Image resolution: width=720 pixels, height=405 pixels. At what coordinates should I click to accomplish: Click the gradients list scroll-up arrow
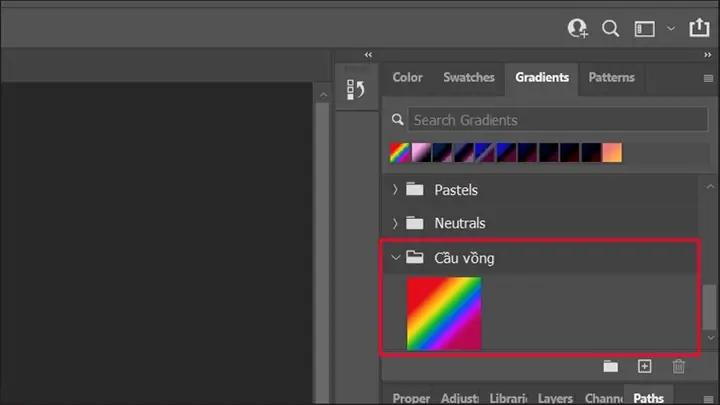(710, 186)
